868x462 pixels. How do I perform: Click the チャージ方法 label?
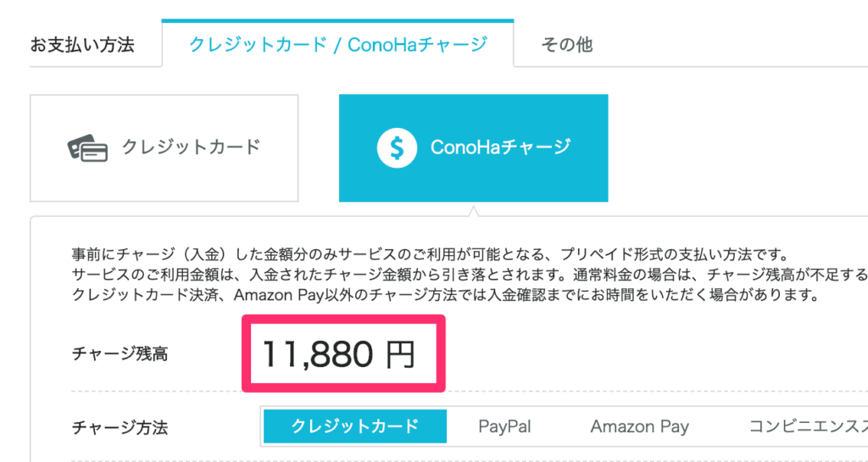pos(120,427)
